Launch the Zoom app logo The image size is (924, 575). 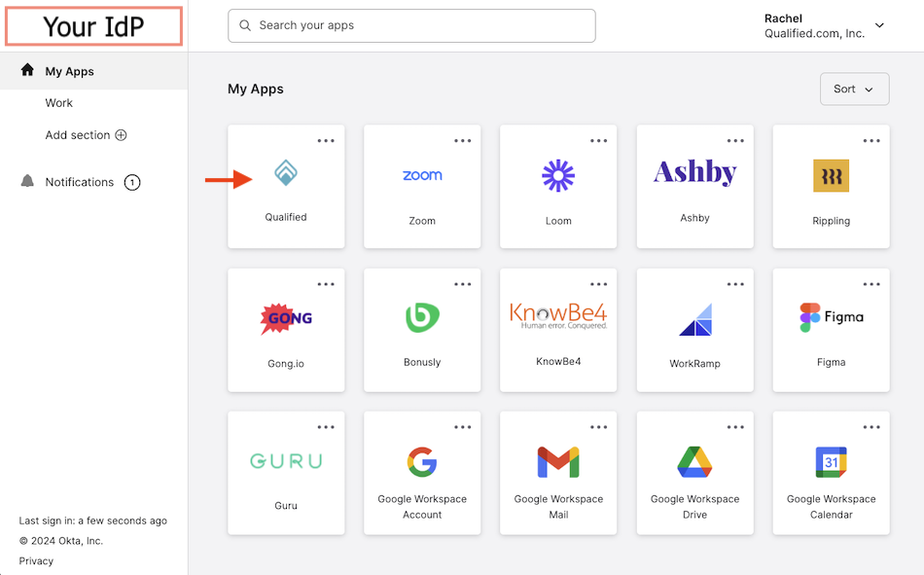[422, 175]
